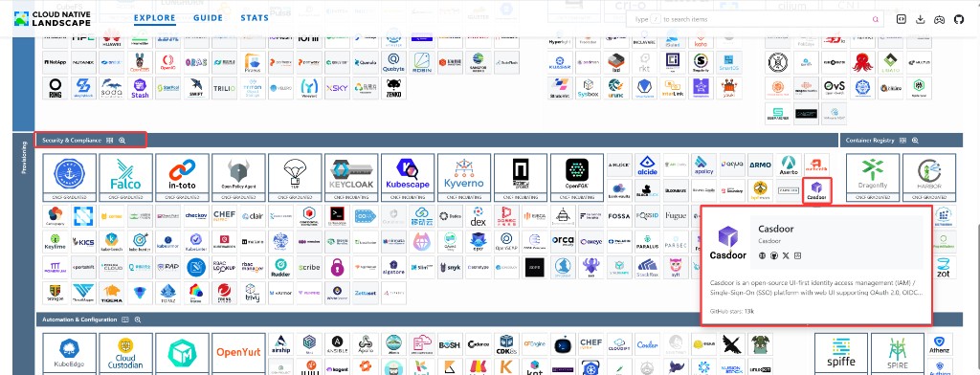
Task: Open Casdoor's X (Twitter) icon in popup
Action: pos(786,255)
